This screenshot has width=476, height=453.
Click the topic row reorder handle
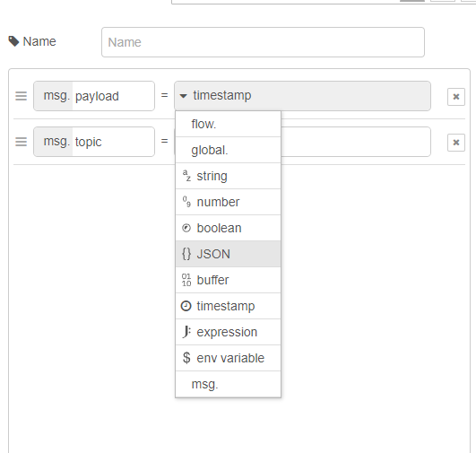(x=22, y=142)
